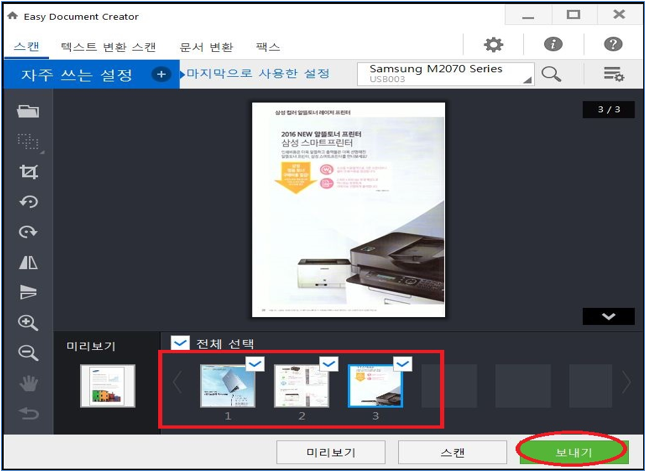Click the home icon beside Easy Document Creator
646x471 pixels.
click(x=13, y=16)
